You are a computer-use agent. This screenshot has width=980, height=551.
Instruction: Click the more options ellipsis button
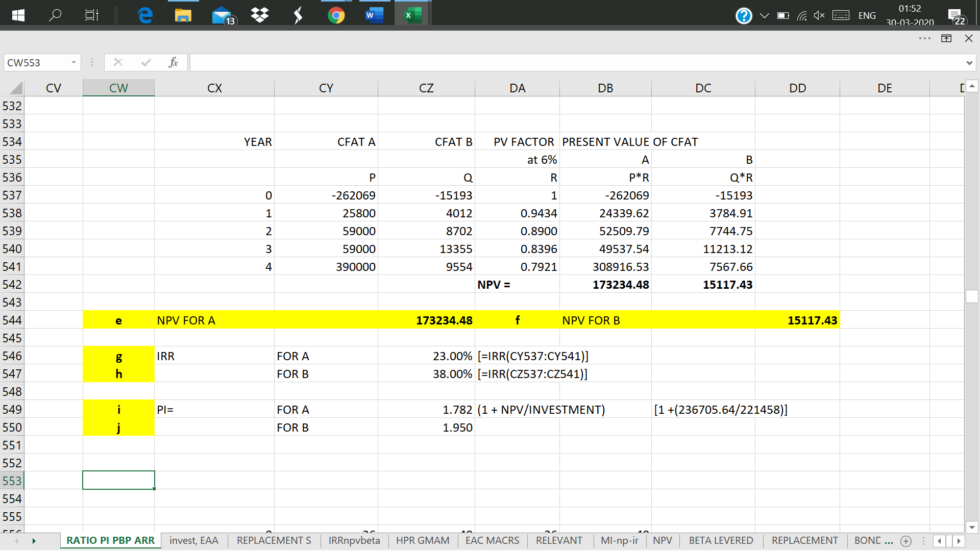coord(924,38)
